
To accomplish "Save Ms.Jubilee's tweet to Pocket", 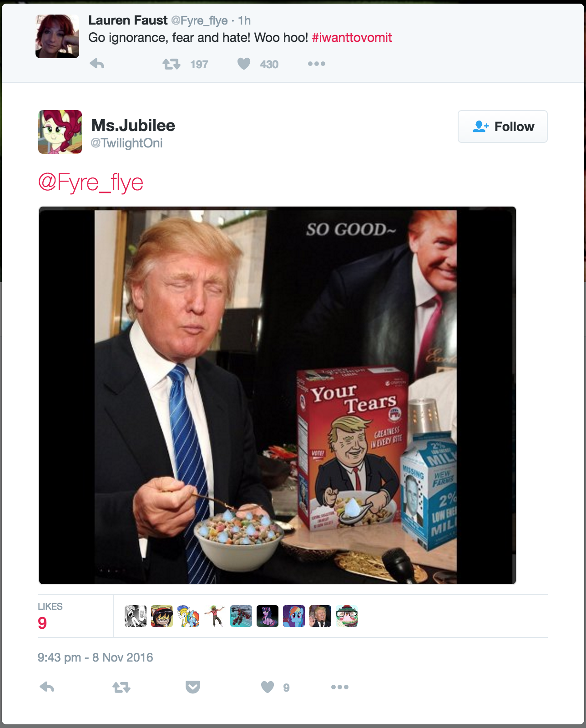I will pos(193,687).
